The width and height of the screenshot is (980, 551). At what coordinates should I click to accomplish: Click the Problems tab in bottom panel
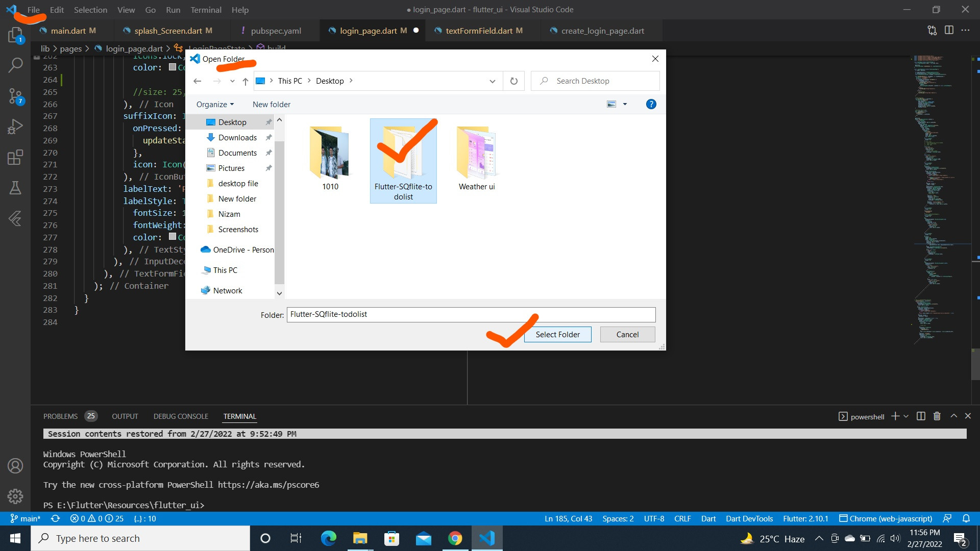pos(61,416)
